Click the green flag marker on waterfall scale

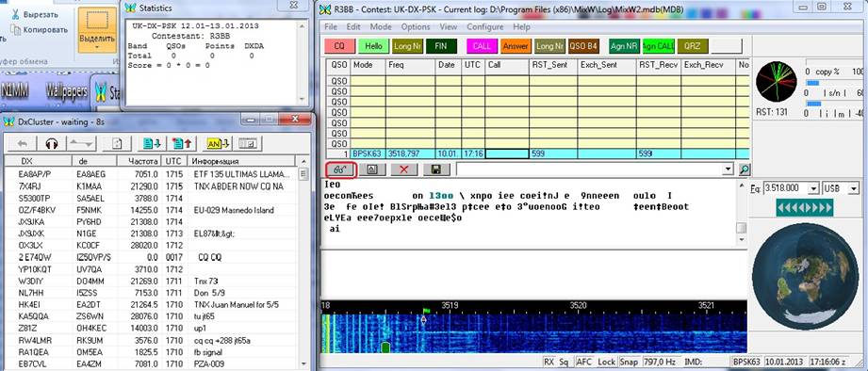tap(427, 312)
